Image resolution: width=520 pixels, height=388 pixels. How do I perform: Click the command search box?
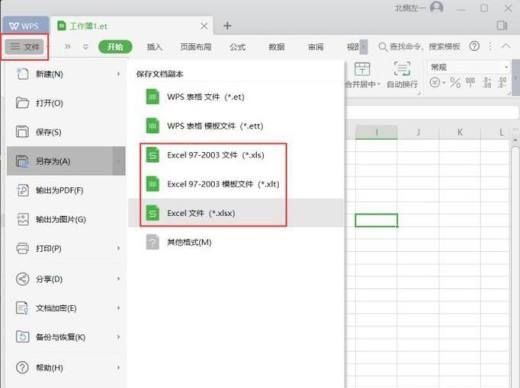[x=419, y=46]
